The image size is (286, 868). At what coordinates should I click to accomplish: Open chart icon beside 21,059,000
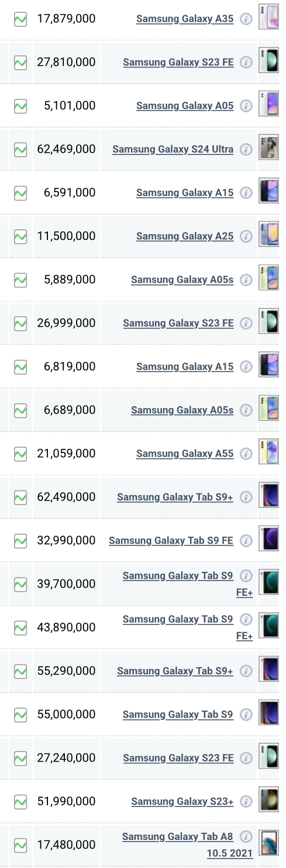point(20,454)
